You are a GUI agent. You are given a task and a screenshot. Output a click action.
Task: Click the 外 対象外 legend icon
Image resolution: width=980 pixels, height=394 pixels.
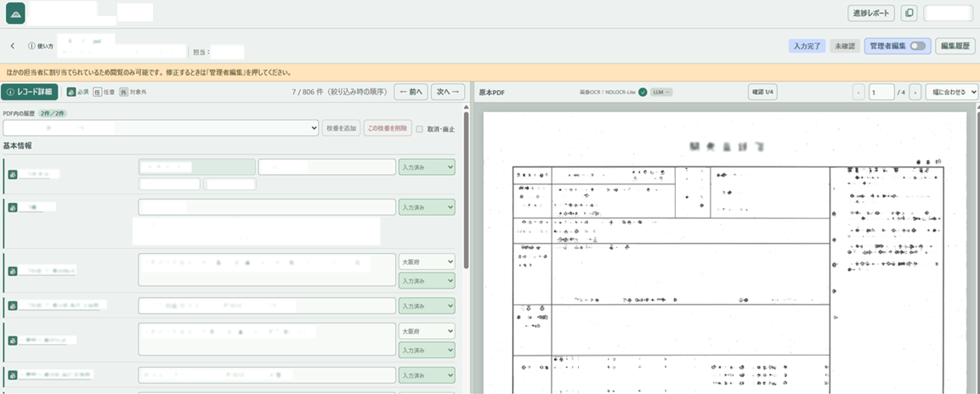pos(123,92)
